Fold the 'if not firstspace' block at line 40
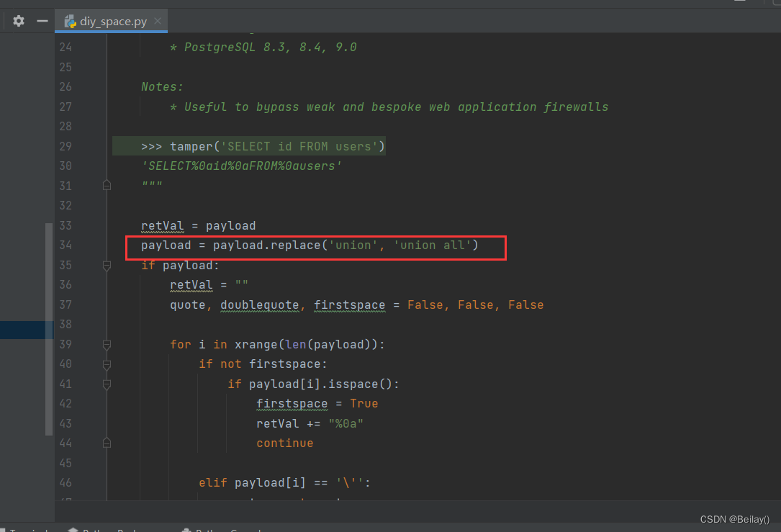Screen dimensions: 781x532 click(107, 364)
